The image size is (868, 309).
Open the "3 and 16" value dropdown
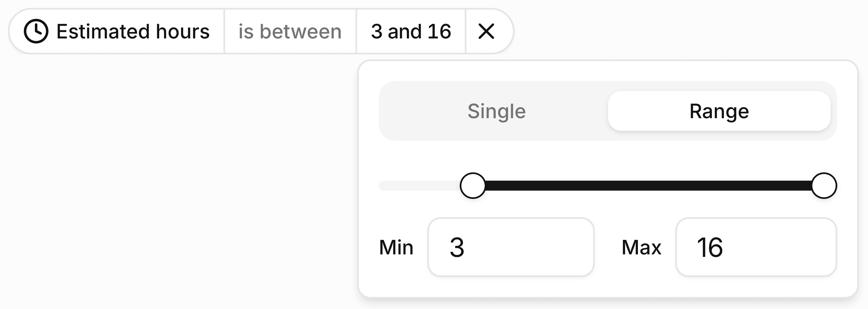click(411, 31)
